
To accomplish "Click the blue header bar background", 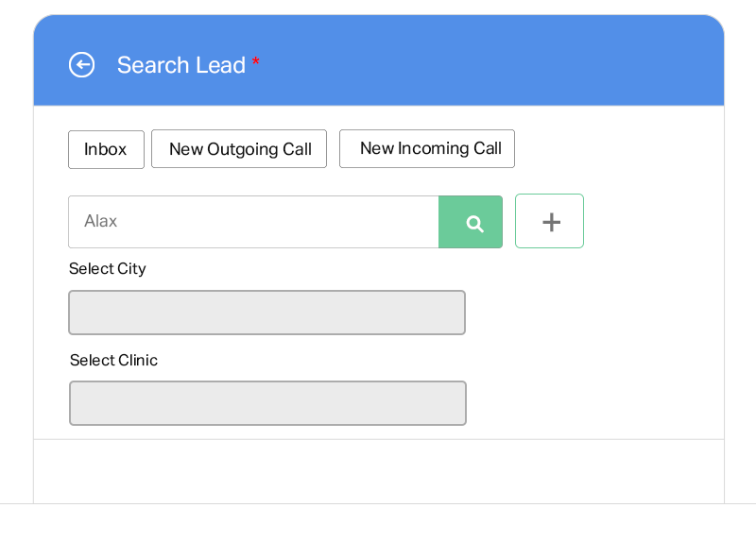I will [x=482, y=60].
